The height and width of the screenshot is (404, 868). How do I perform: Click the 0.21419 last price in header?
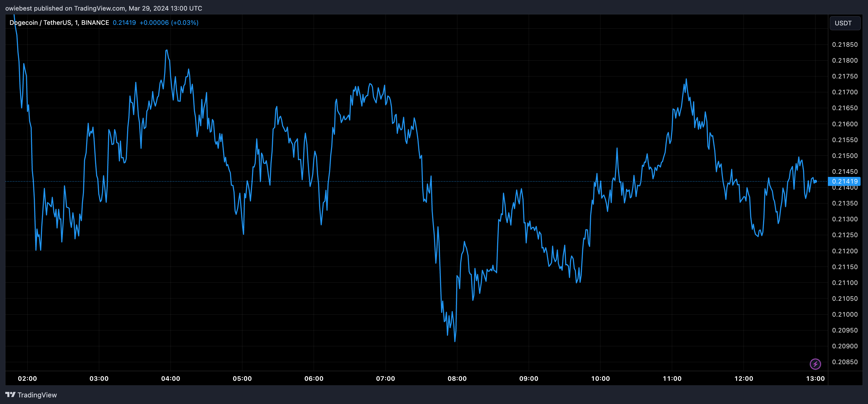124,22
